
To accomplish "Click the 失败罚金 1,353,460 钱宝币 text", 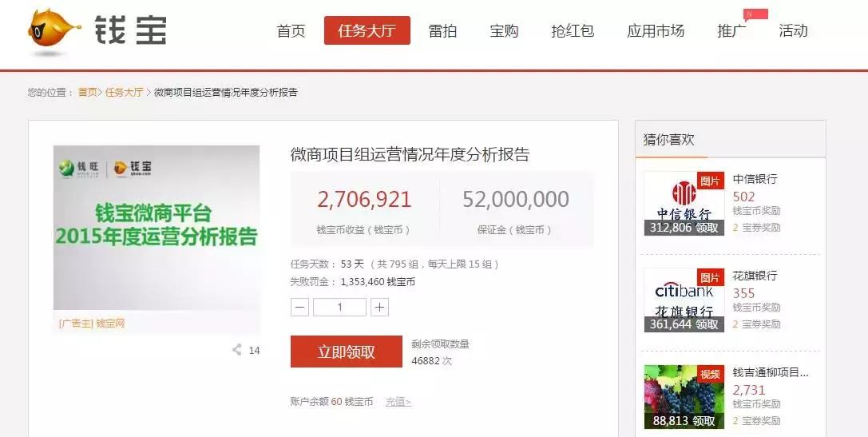I will pyautogui.click(x=353, y=282).
